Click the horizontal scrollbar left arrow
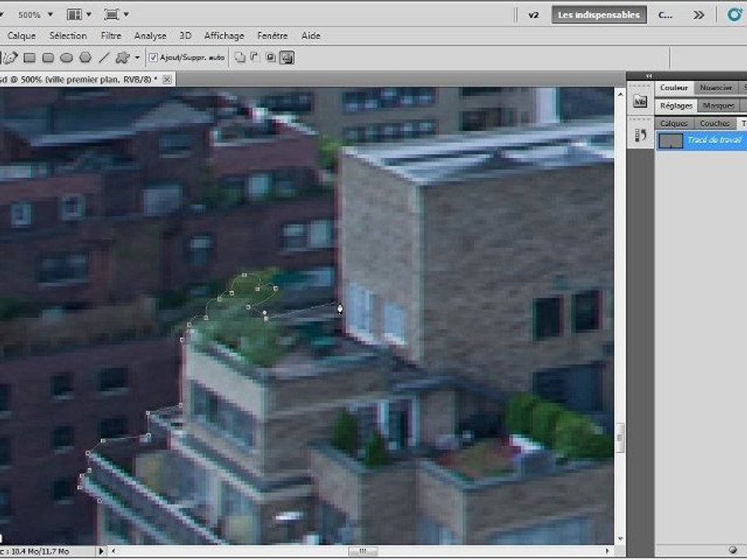747x560 pixels. (114, 551)
